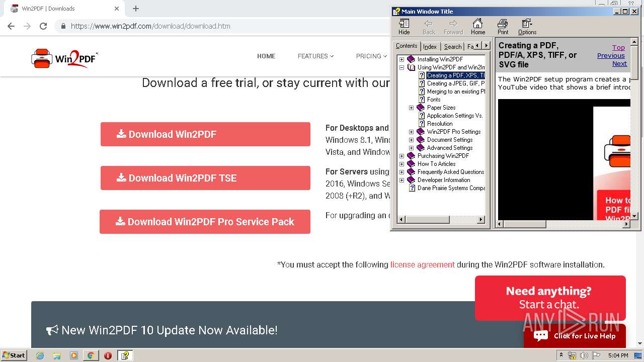Expand the Installing Win2PDF book
The image size is (644, 362).
[401, 59]
